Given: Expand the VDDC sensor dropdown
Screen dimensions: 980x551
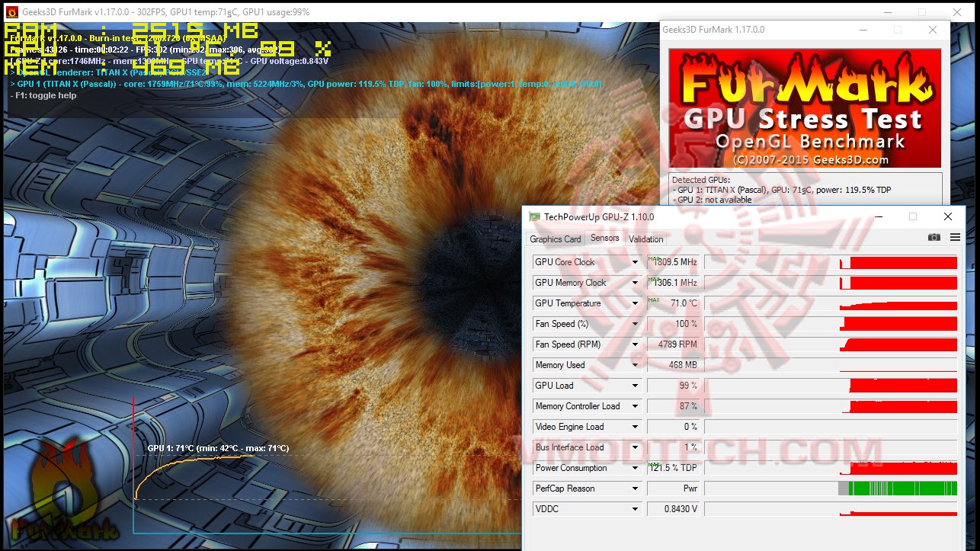Looking at the screenshot, I should pos(635,509).
